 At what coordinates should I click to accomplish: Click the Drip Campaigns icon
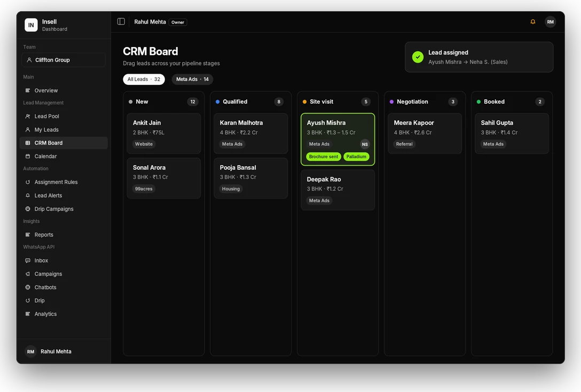coord(27,209)
